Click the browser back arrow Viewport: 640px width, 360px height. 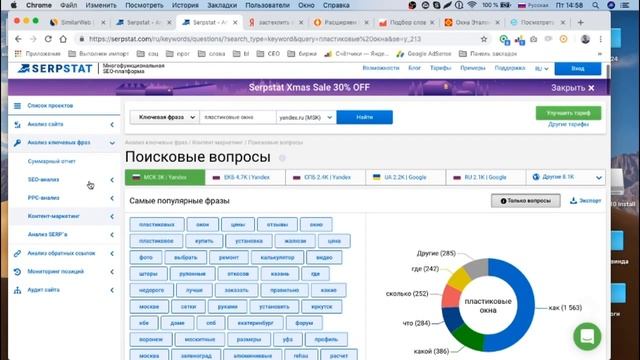18,39
